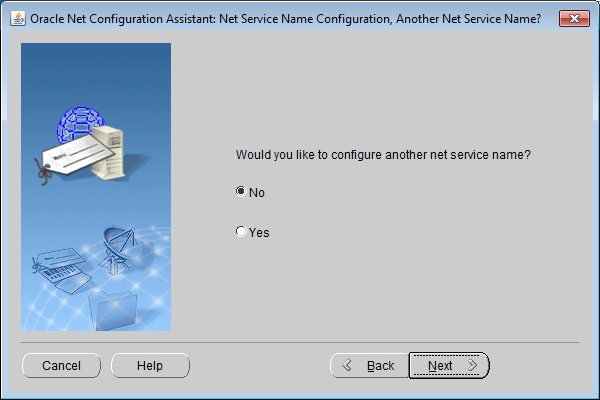The height and width of the screenshot is (400, 600).
Task: Click the 'No' option label text
Action: [257, 193]
